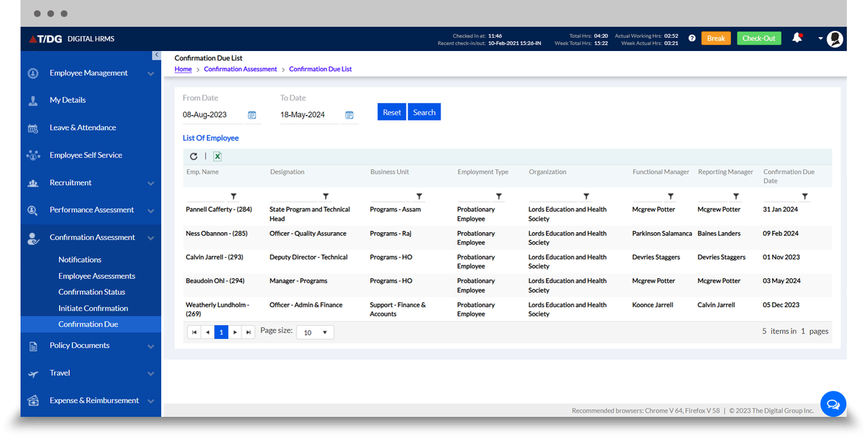
Task: Click the Confirmation Assessment icon
Action: pyautogui.click(x=33, y=238)
